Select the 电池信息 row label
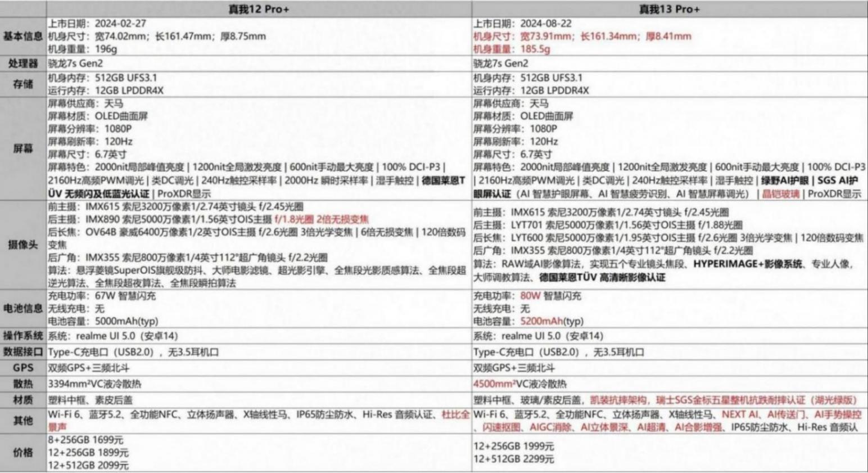This screenshot has width=868, height=473. click(x=23, y=308)
